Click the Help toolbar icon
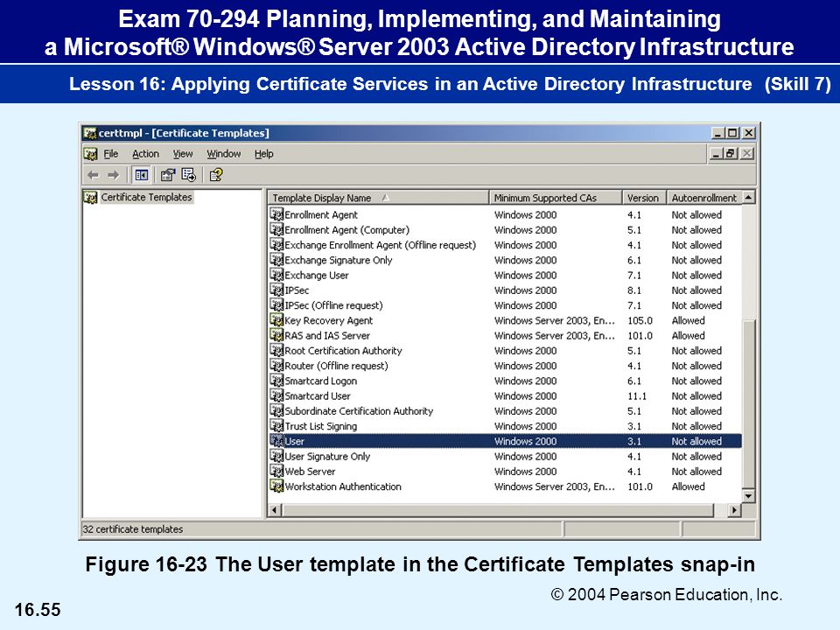This screenshot has height=630, width=840. tap(216, 175)
